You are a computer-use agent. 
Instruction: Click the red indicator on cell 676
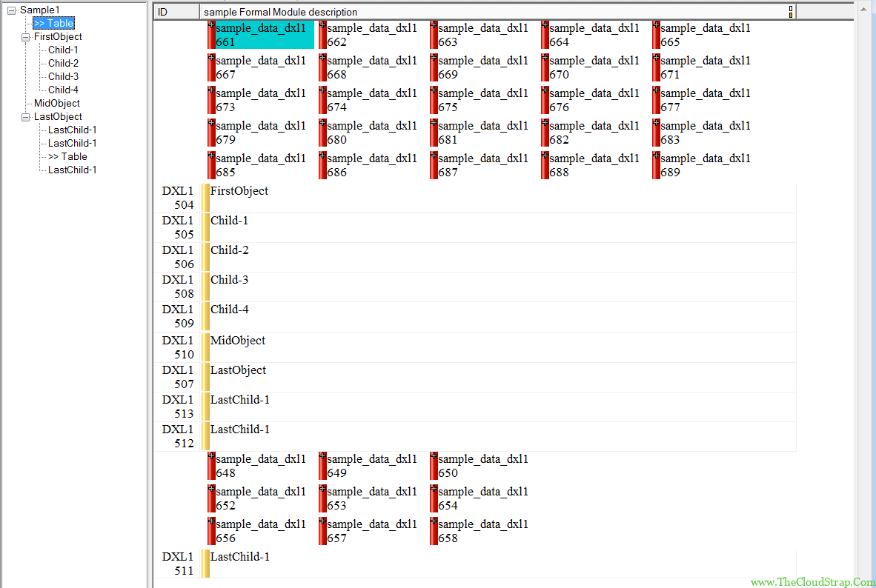(545, 100)
